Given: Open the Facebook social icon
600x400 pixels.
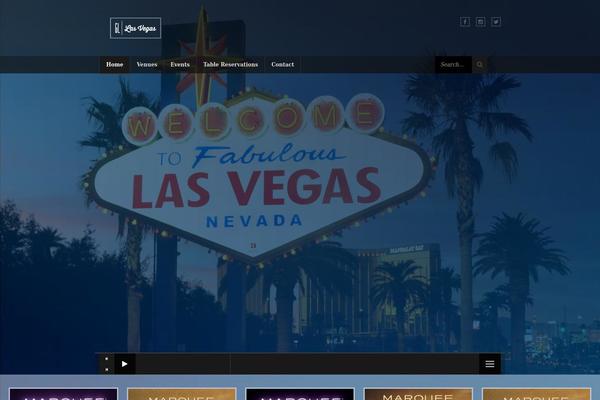Looking at the screenshot, I should click(464, 22).
